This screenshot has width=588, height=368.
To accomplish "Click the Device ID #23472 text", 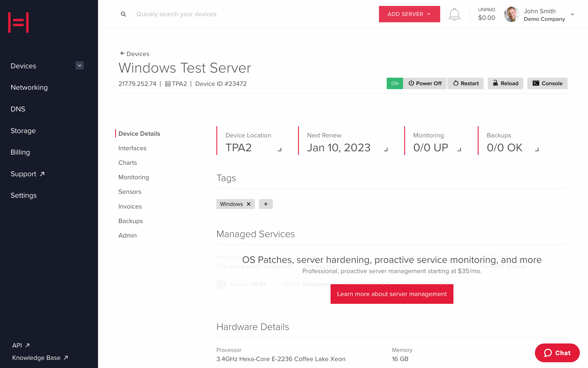I will click(x=221, y=84).
